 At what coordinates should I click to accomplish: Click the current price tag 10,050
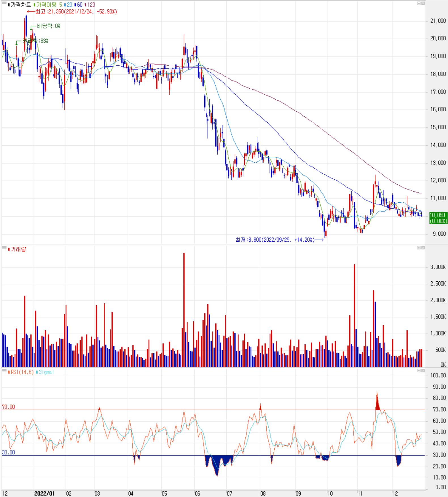(x=438, y=218)
